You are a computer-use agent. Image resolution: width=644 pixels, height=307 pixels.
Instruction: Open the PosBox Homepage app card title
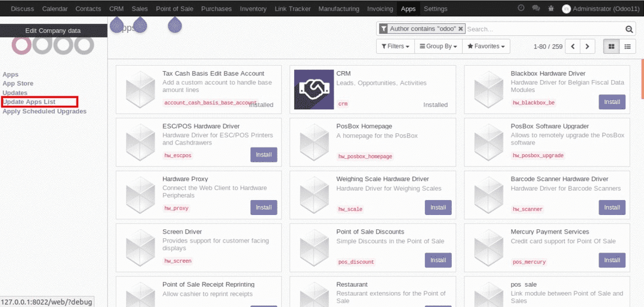(364, 126)
